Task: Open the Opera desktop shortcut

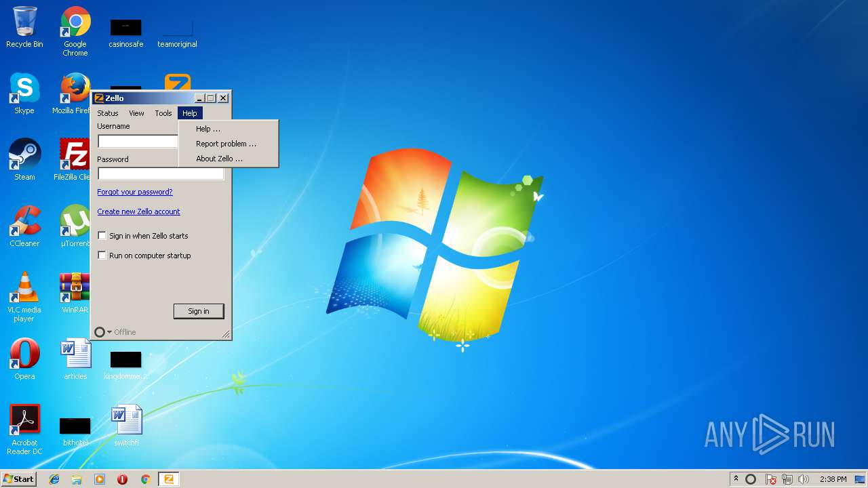Action: 24,359
